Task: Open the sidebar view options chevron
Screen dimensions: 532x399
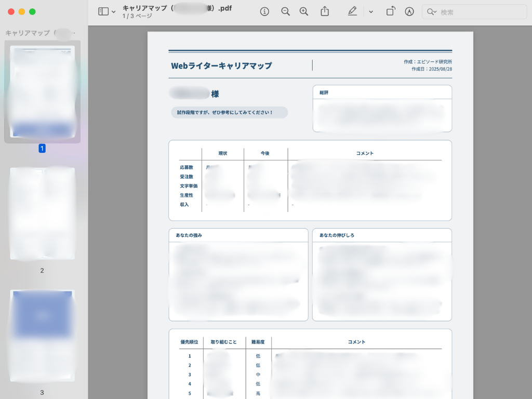Action: [x=113, y=12]
